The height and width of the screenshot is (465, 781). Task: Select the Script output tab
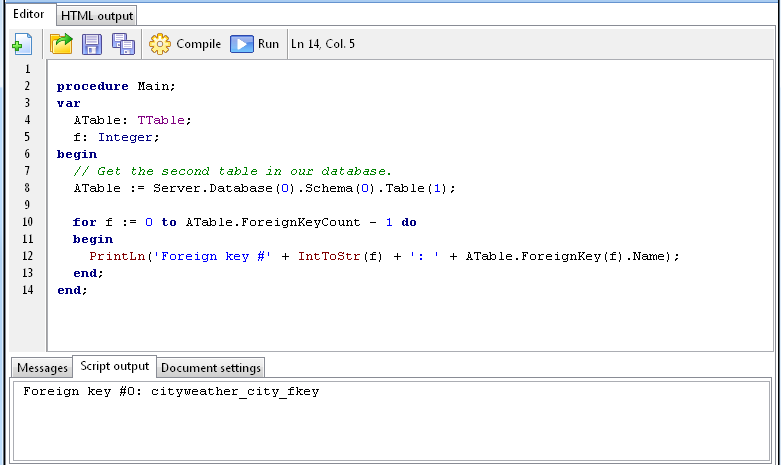[x=115, y=366]
